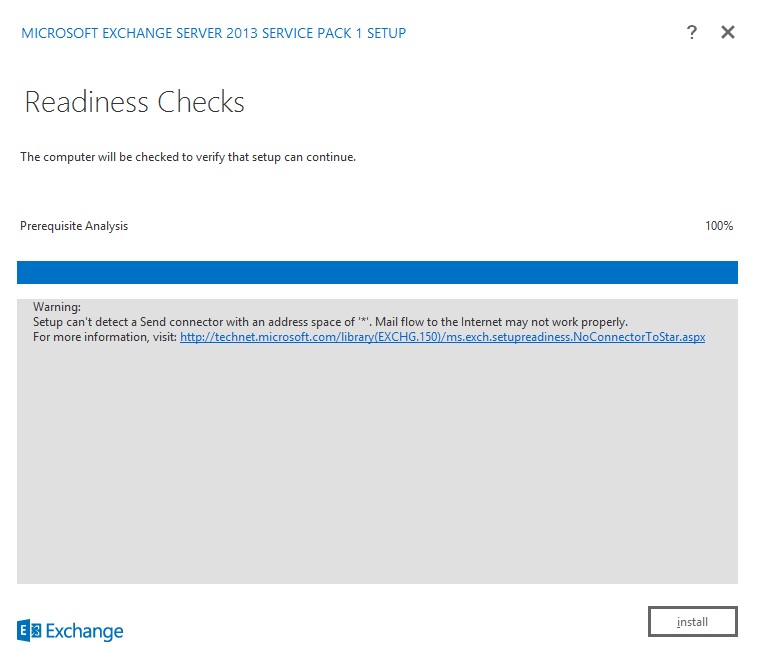Click the 100% progress percentage label
Screen dimensions: 759x651
718,226
